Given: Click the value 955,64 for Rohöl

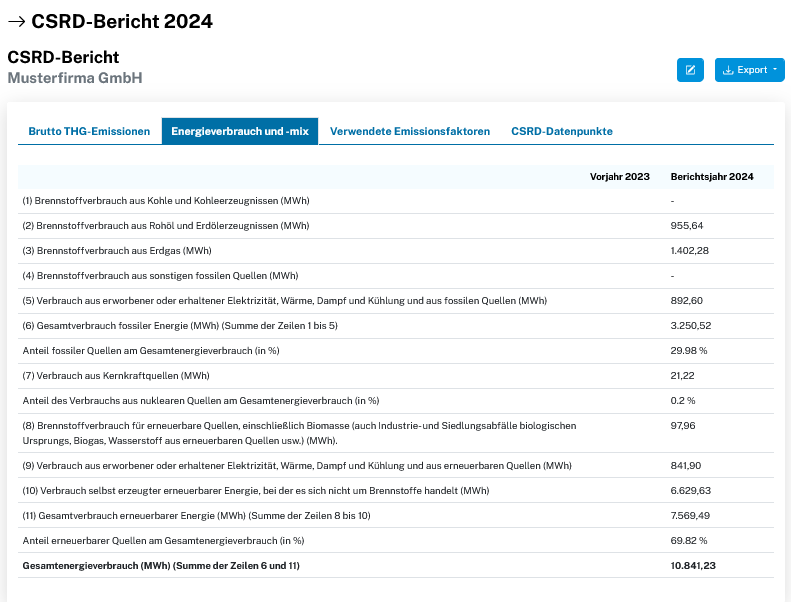Looking at the screenshot, I should (687, 226).
